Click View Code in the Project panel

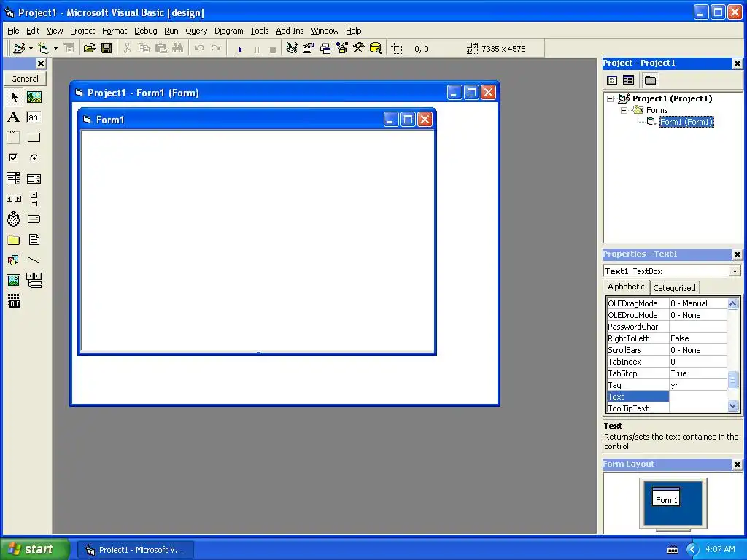pyautogui.click(x=612, y=80)
